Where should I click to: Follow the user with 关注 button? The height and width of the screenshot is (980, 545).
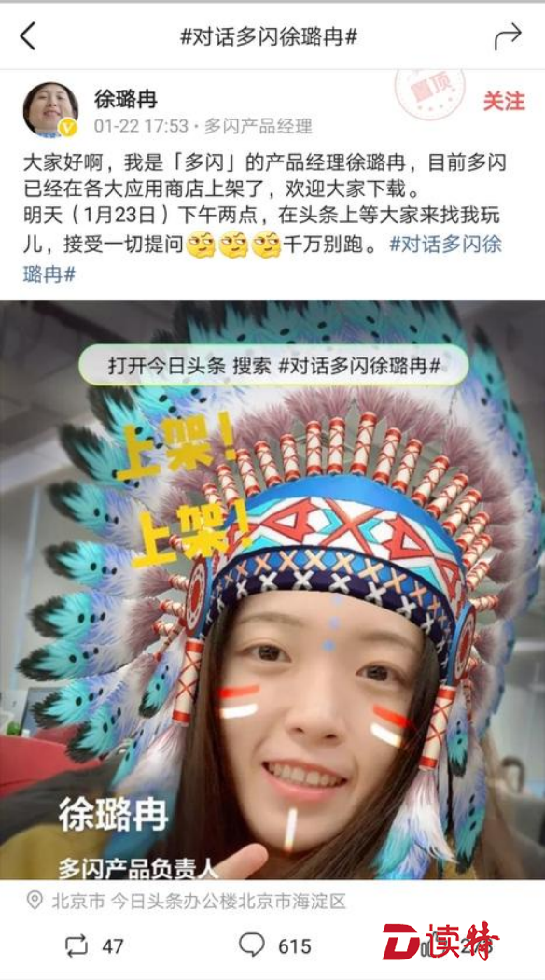(x=504, y=101)
